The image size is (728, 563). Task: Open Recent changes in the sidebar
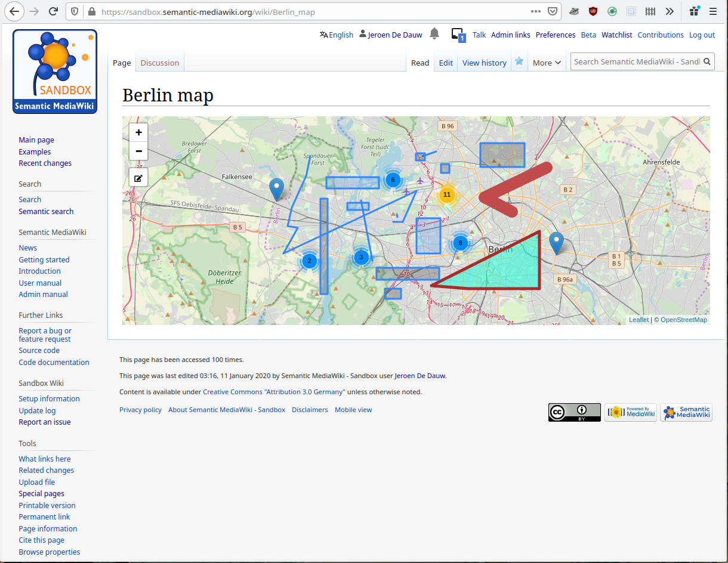pyautogui.click(x=45, y=163)
